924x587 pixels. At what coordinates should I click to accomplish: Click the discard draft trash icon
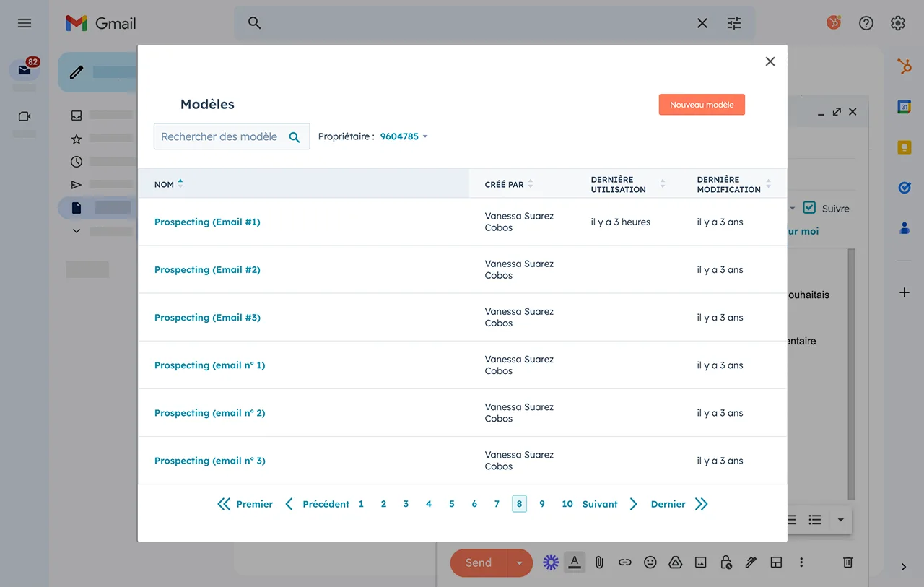coord(848,562)
